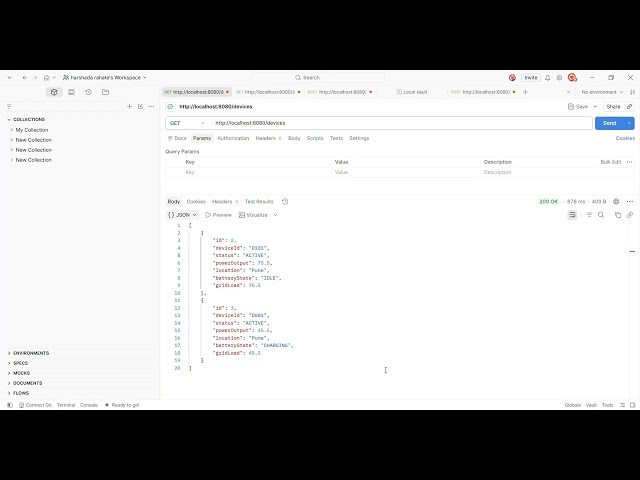
Task: Click the blue Send button
Action: pyautogui.click(x=609, y=123)
